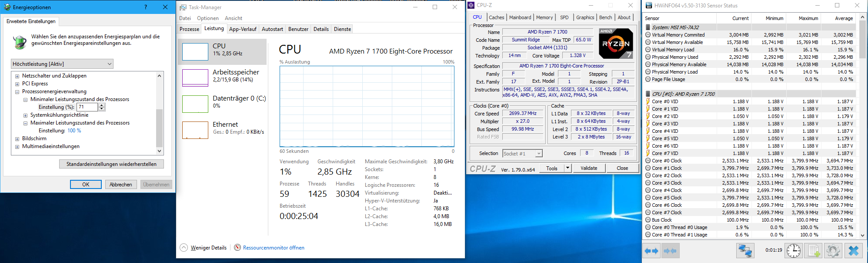Image resolution: width=868 pixels, height=263 pixels.
Task: Select Arbeitsspeicher thumbnail in Task-Manager
Action: (195, 78)
